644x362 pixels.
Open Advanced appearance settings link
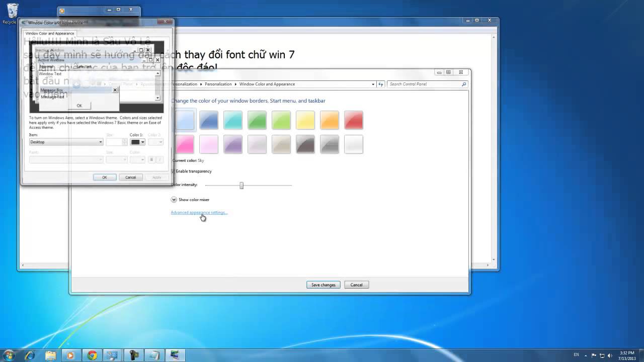coord(199,212)
